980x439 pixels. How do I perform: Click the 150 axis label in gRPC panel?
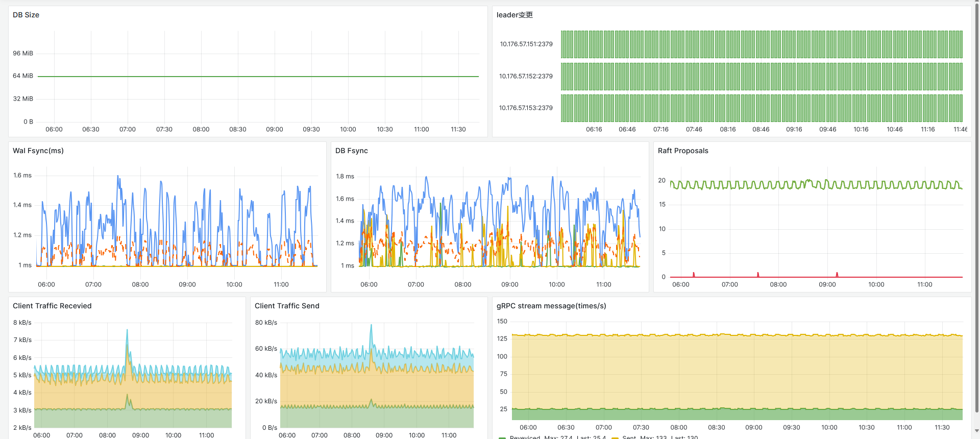pyautogui.click(x=502, y=322)
